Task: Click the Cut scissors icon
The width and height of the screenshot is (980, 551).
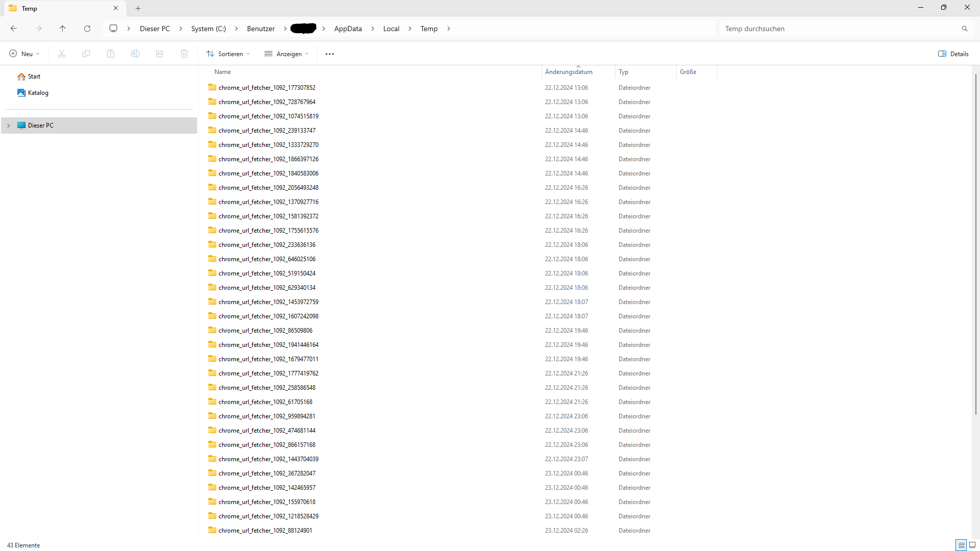Action: click(62, 54)
